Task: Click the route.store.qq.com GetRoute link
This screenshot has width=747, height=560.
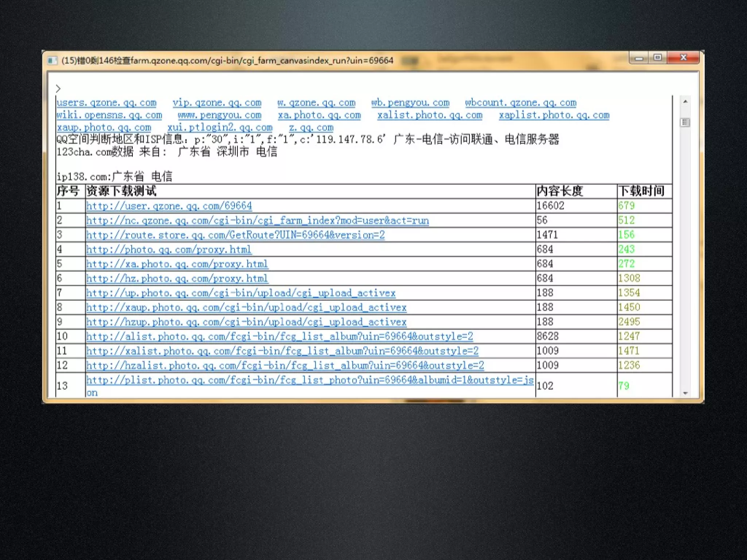Action: pos(236,235)
